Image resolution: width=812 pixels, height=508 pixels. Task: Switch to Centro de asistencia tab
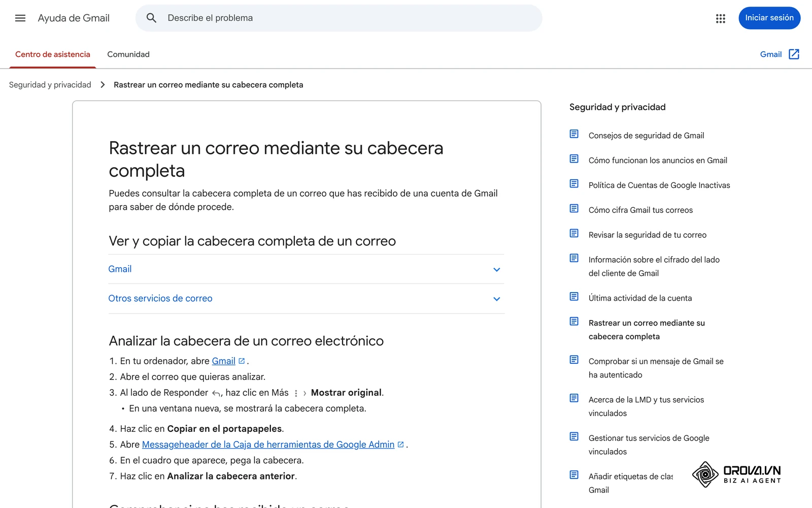click(x=53, y=54)
